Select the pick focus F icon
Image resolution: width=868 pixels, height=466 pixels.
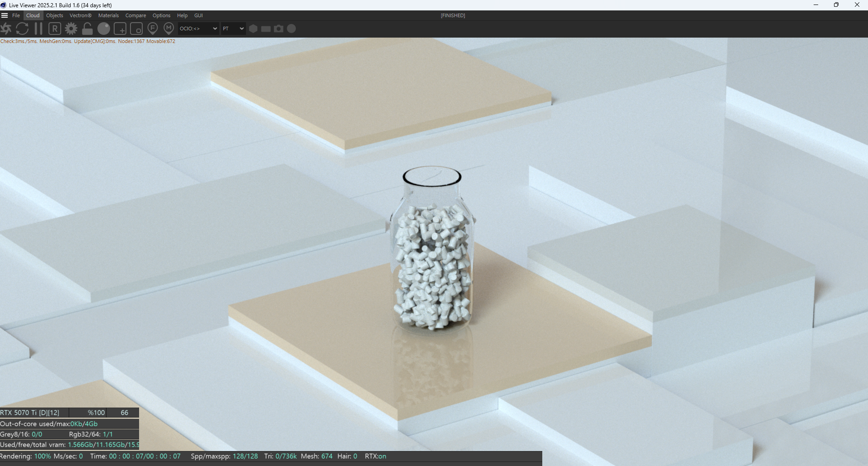coord(153,29)
